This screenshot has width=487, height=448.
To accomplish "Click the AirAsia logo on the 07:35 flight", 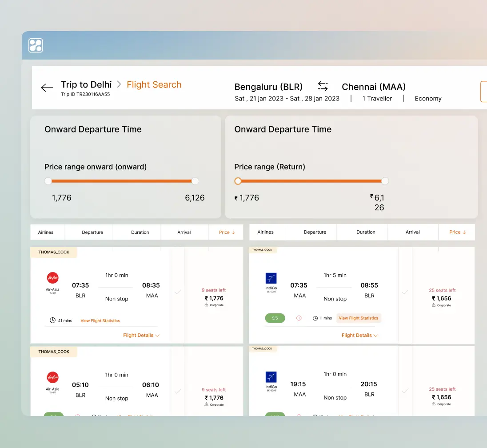I will click(52, 278).
